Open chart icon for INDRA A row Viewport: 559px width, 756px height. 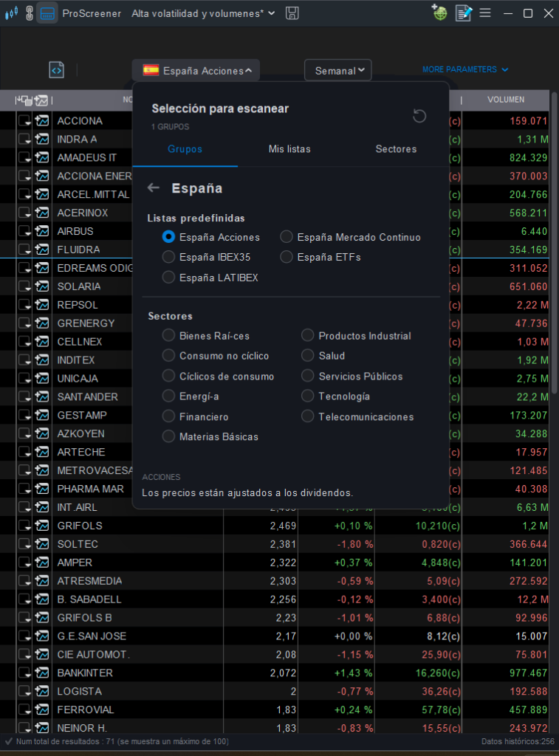[42, 139]
